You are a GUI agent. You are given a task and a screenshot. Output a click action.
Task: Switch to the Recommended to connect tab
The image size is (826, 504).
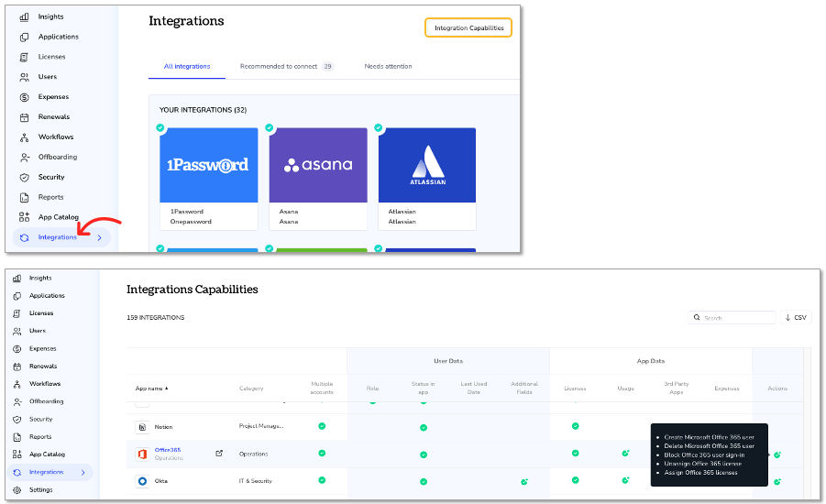tap(287, 66)
